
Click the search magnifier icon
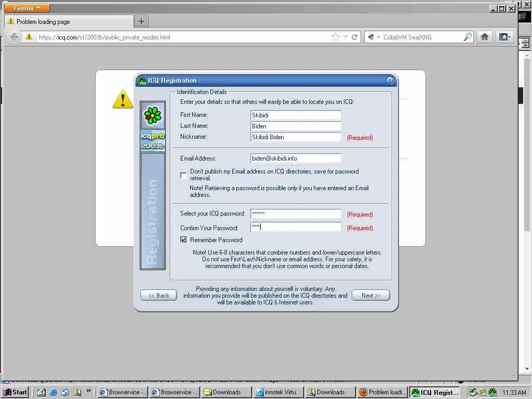click(x=468, y=37)
